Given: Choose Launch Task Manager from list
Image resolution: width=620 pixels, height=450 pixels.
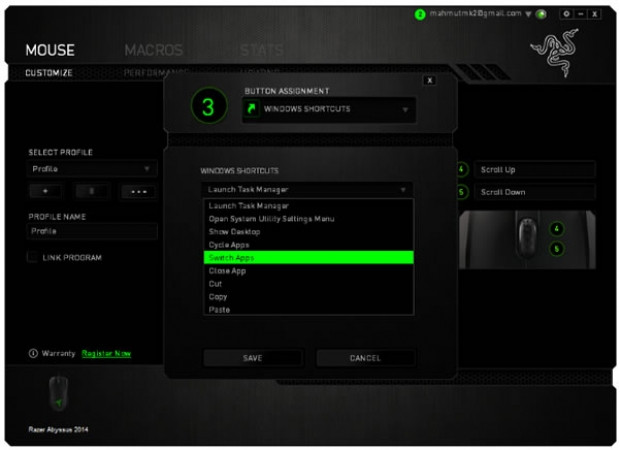Looking at the screenshot, I should pos(308,206).
